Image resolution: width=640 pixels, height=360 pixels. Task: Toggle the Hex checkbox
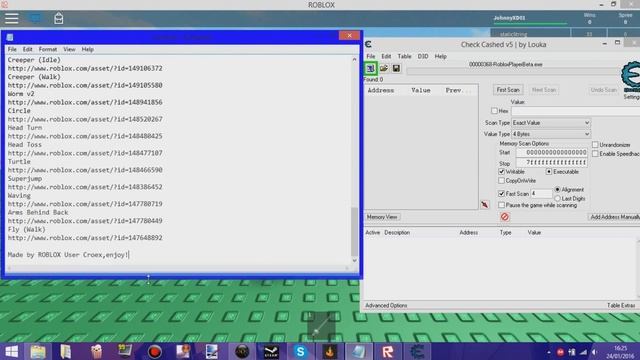point(494,111)
